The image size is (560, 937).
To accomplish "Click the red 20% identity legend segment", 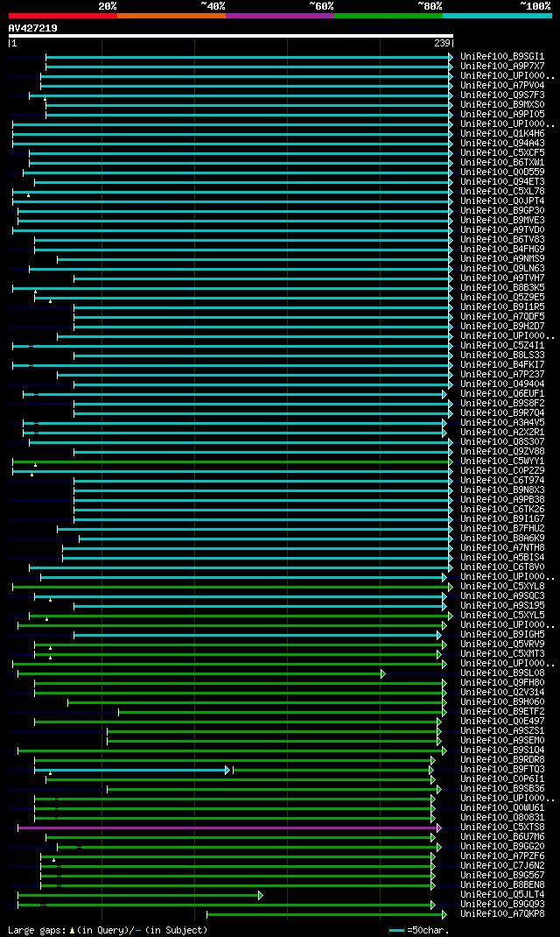I will [63, 16].
